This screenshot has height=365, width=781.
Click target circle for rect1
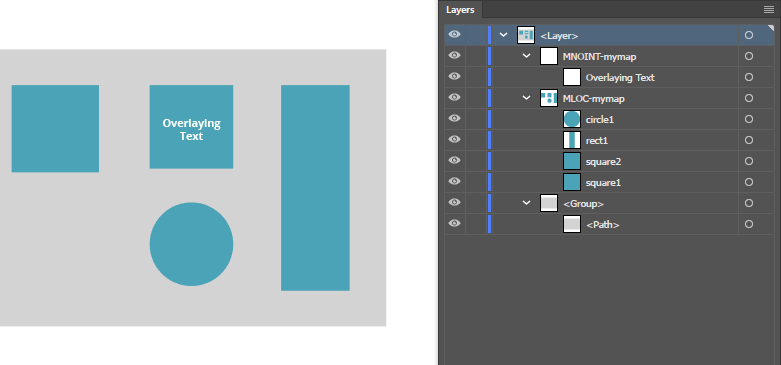pyautogui.click(x=749, y=140)
